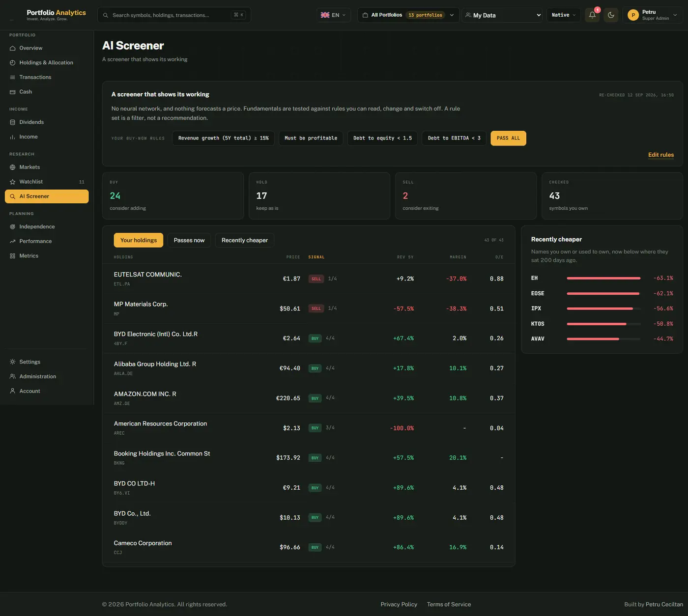Toggle the PASS ALL chip
This screenshot has width=688, height=616.
coord(508,138)
